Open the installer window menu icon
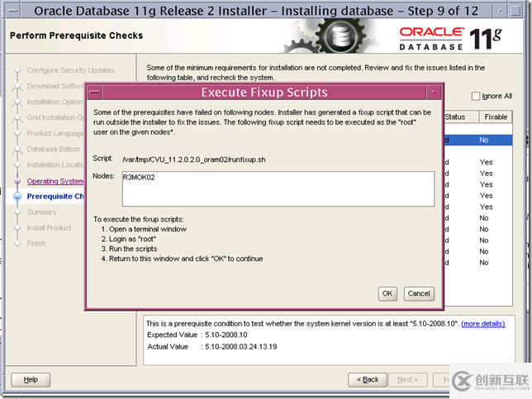This screenshot has height=399, width=532. 13,11
